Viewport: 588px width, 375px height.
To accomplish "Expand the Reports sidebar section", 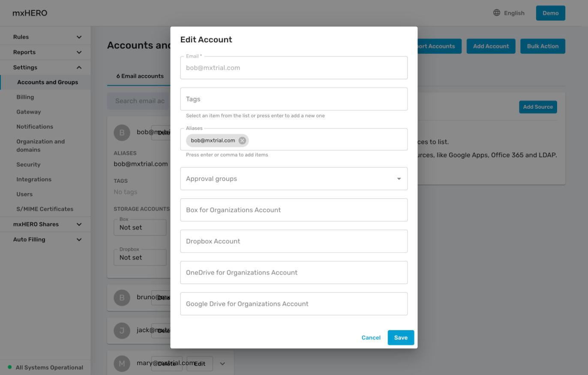I will pos(45,52).
